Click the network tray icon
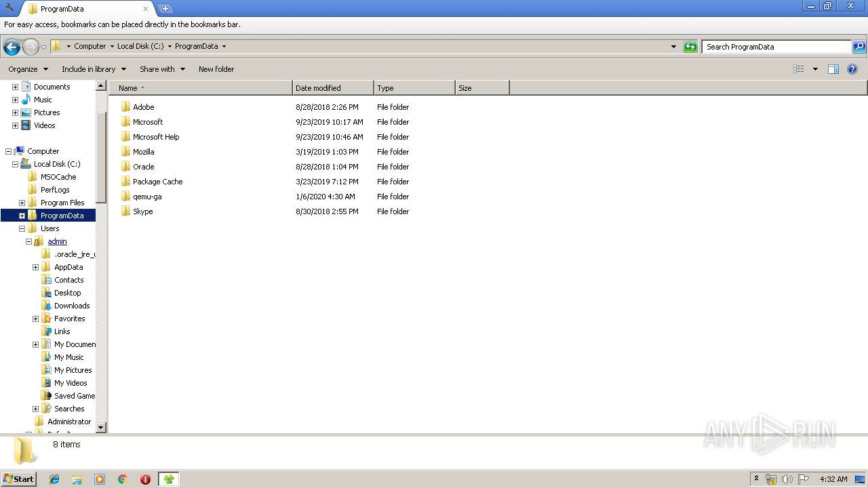868x488 pixels. [x=771, y=479]
